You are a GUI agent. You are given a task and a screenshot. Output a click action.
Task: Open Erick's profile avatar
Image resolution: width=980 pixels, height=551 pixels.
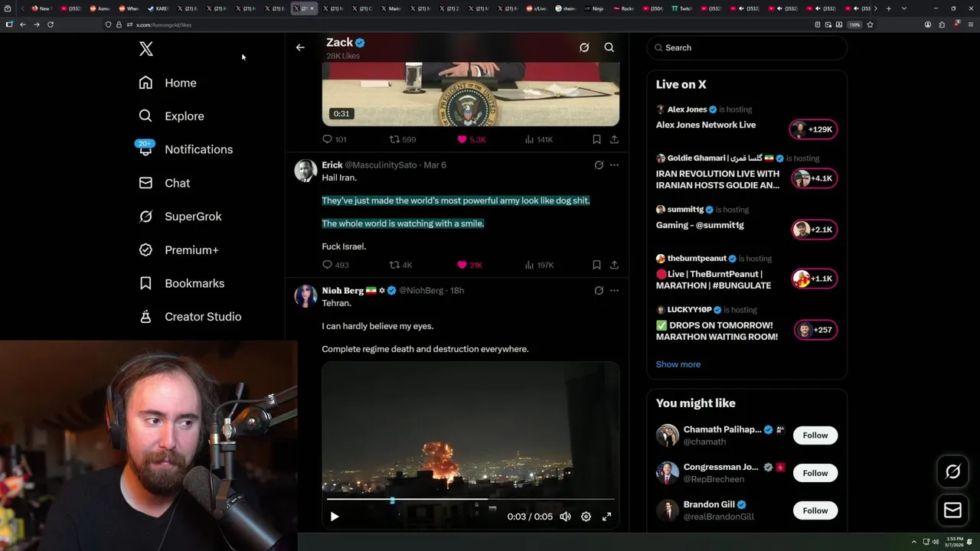click(305, 171)
